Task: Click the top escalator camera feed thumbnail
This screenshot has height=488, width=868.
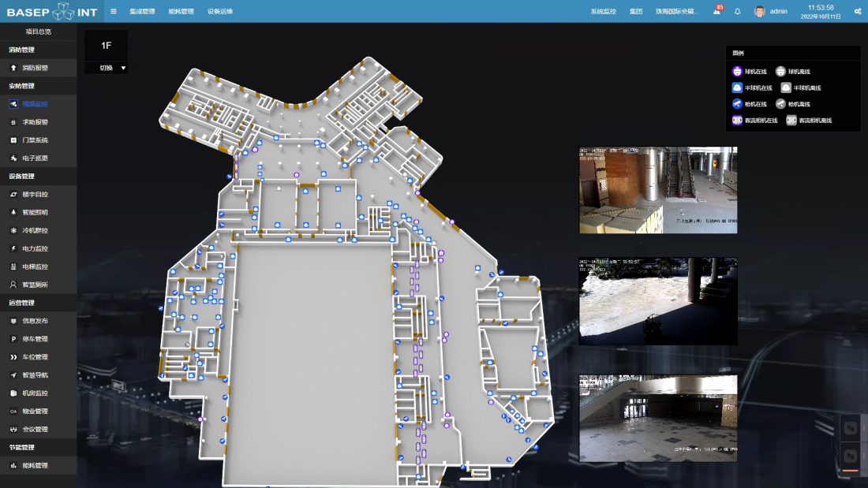Action: click(658, 190)
